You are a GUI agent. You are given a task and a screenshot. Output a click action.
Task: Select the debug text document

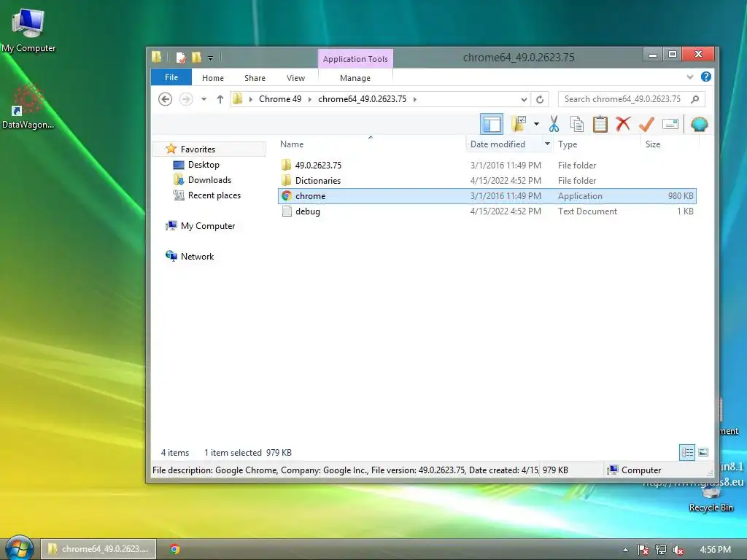[487, 211]
